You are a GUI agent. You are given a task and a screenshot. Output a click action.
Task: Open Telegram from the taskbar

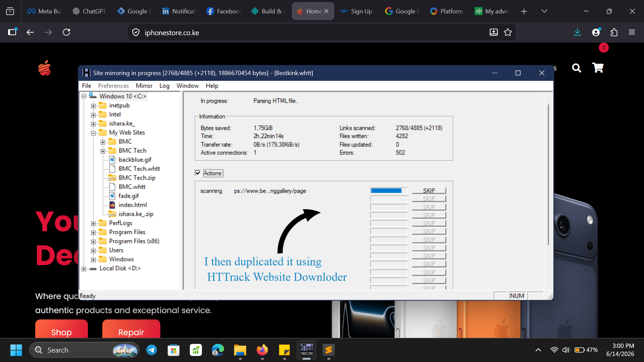[152, 350]
